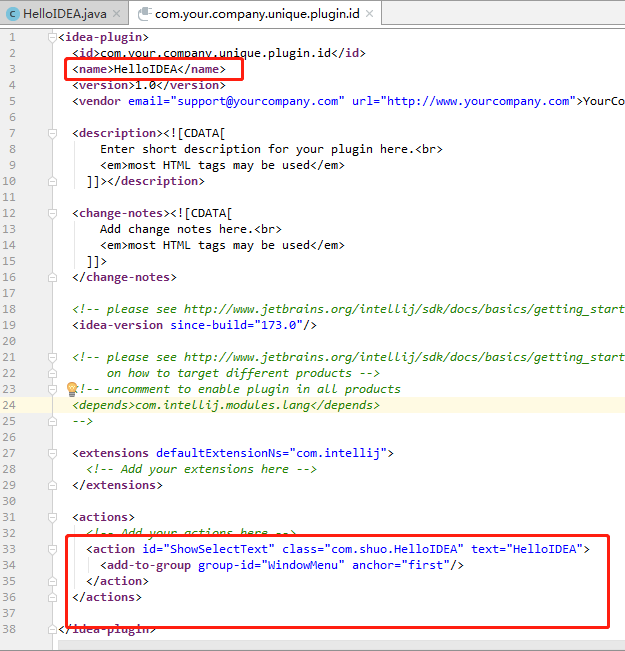Click the horizontal scrollbar at editor bottom

(x=341, y=645)
